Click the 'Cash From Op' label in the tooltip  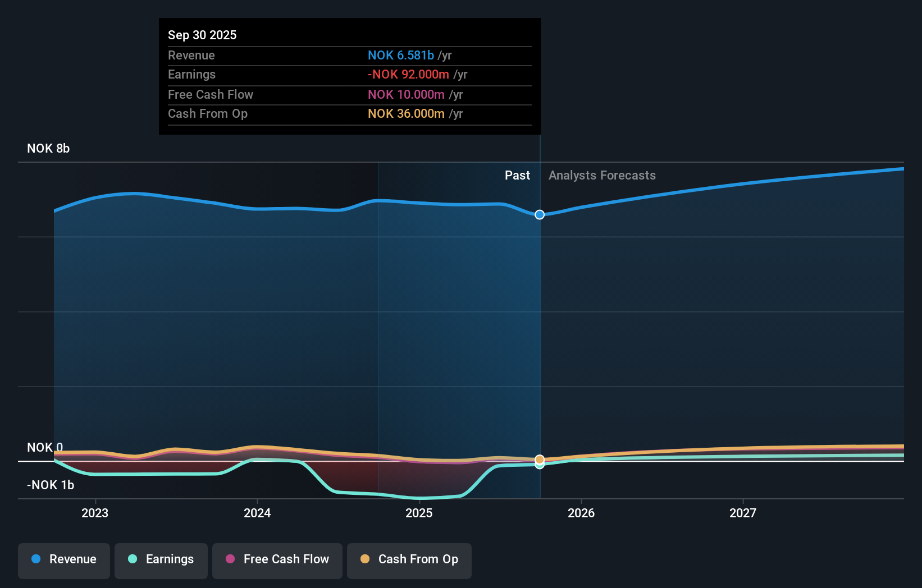[x=208, y=113]
